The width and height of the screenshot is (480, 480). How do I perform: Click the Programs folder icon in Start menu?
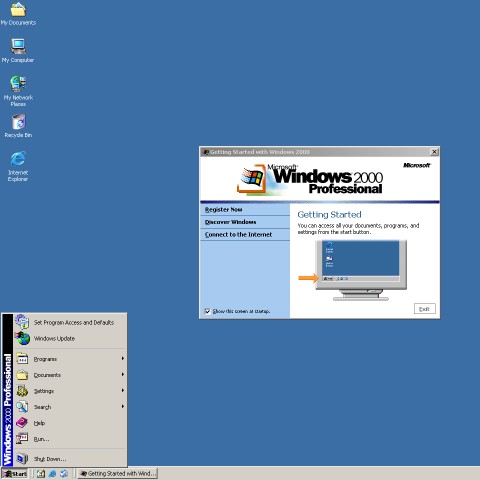coord(22,359)
